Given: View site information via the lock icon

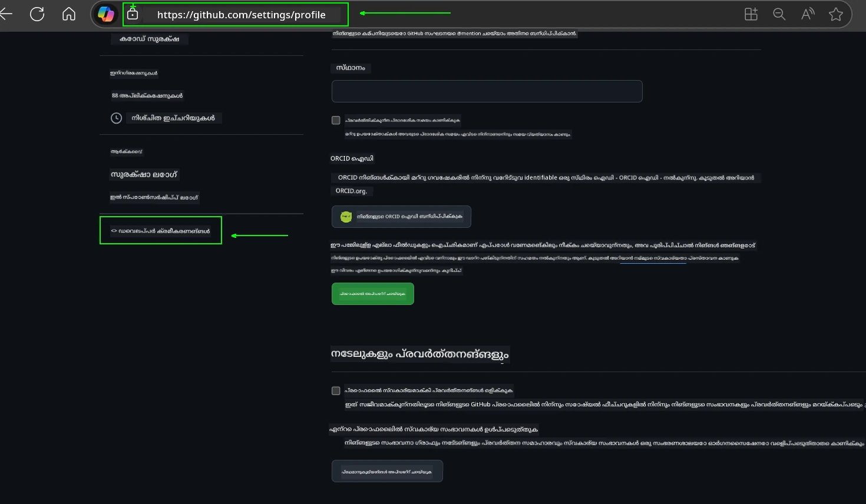Looking at the screenshot, I should [133, 14].
